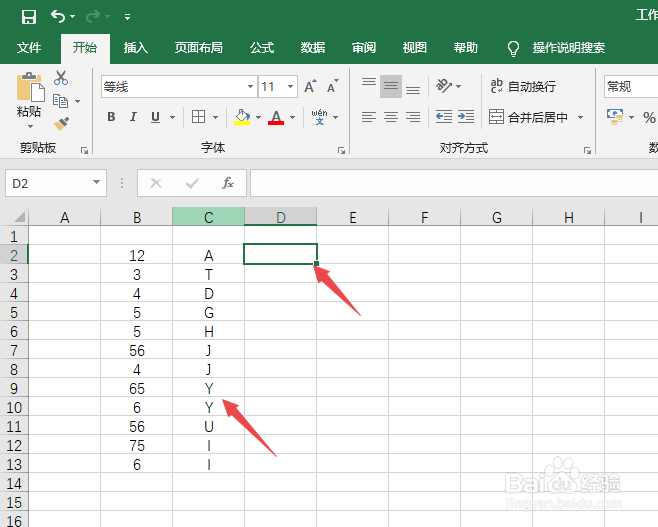Click the 合并后居中 button

(x=528, y=117)
